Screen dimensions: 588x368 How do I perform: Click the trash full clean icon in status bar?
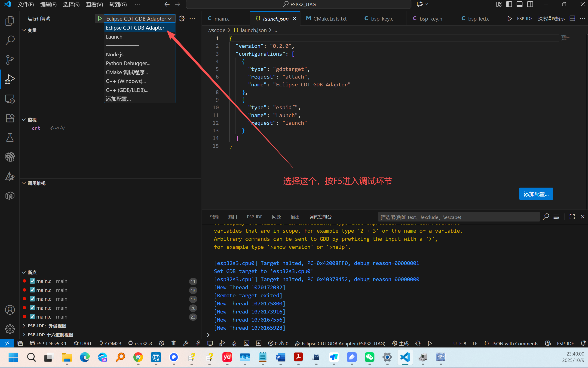click(173, 344)
